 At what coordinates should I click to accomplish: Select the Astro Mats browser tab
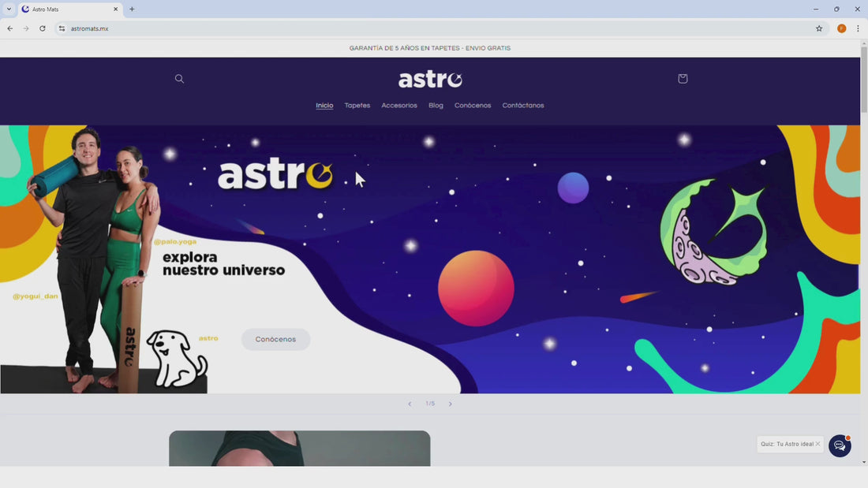point(69,9)
